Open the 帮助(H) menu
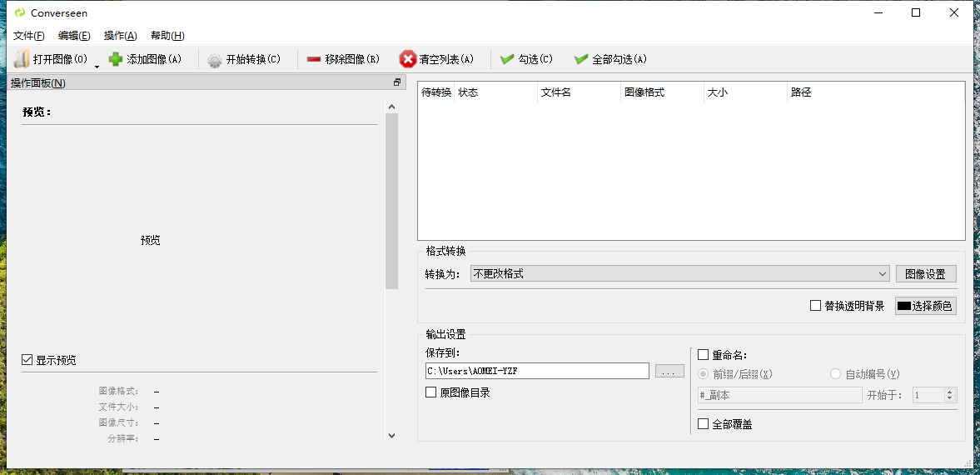The image size is (980, 475). 167,36
